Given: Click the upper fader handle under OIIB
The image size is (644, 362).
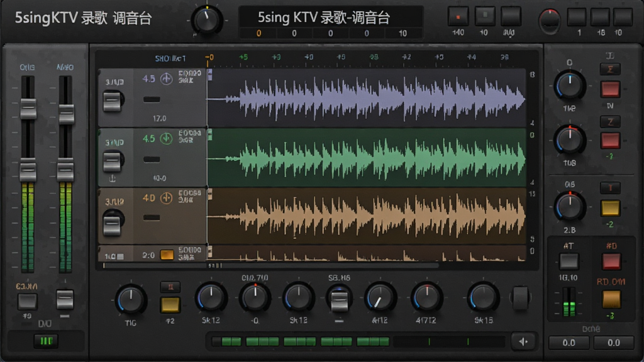Looking at the screenshot, I should click(x=28, y=108).
